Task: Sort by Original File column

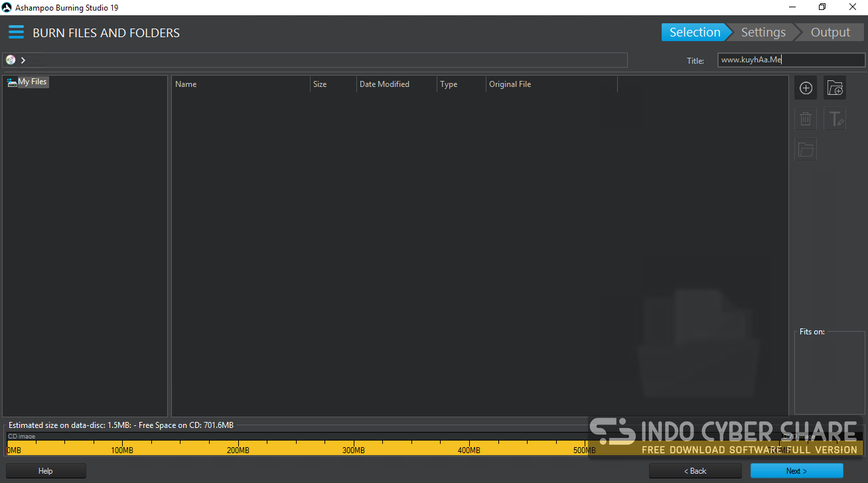Action: tap(551, 84)
